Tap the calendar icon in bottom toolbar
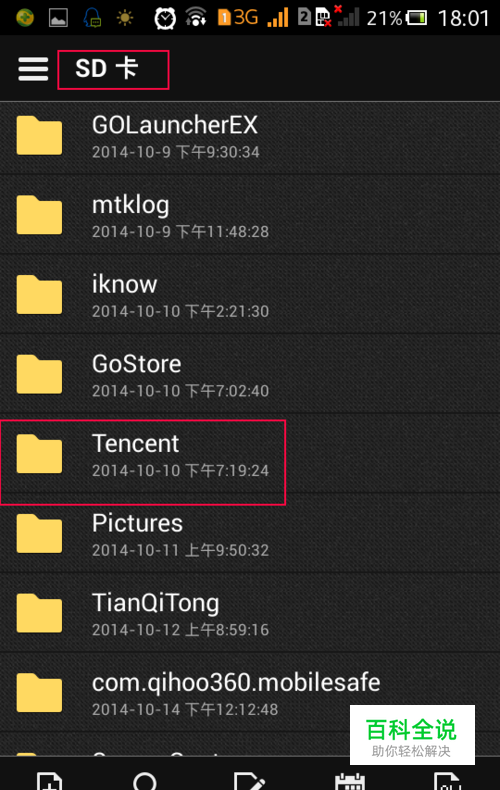The image size is (500, 790). pyautogui.click(x=350, y=780)
